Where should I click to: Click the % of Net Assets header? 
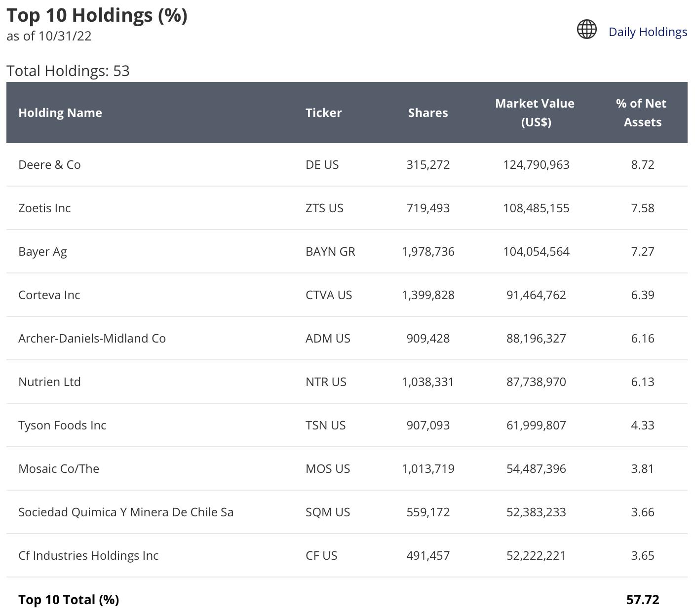[642, 113]
